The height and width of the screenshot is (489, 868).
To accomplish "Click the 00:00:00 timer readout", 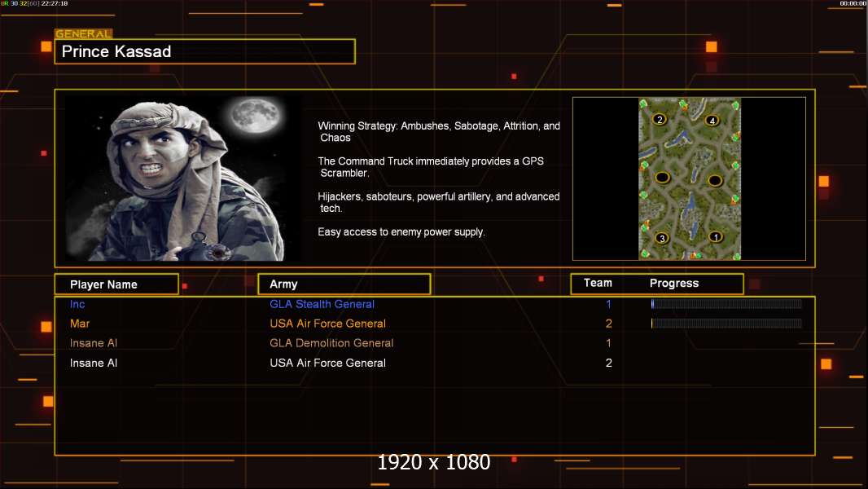I will 853,3.
